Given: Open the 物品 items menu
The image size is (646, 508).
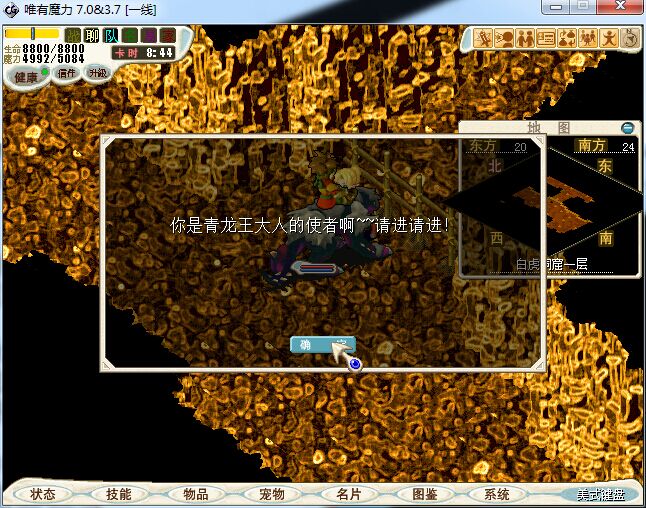Looking at the screenshot, I should pyautogui.click(x=196, y=494).
